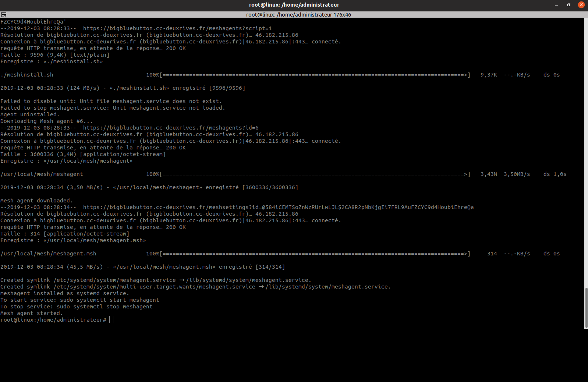Click the meshsettings?id= URL
This screenshot has width=588, height=382.
tap(278, 207)
